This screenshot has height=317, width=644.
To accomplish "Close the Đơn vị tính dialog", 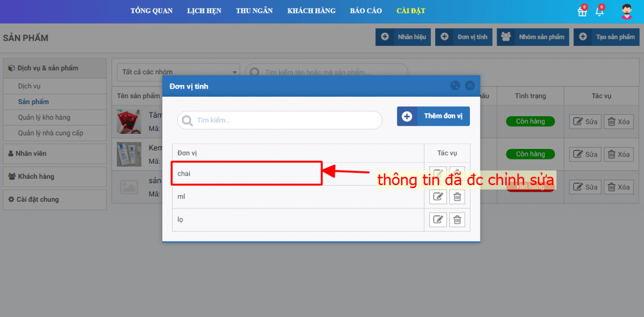I will click(470, 86).
